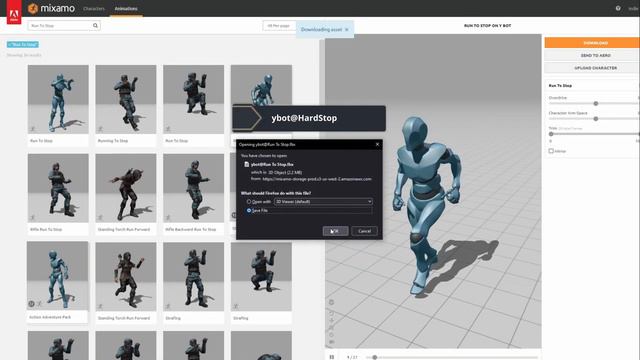Viewport: 640px width, 360px height.
Task: Click the search magnifier icon
Action: click(95, 26)
